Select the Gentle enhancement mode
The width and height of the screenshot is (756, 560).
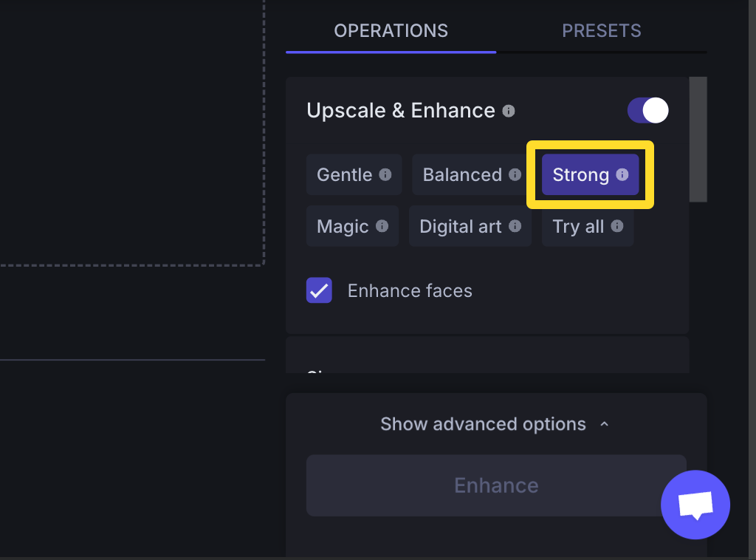(354, 174)
